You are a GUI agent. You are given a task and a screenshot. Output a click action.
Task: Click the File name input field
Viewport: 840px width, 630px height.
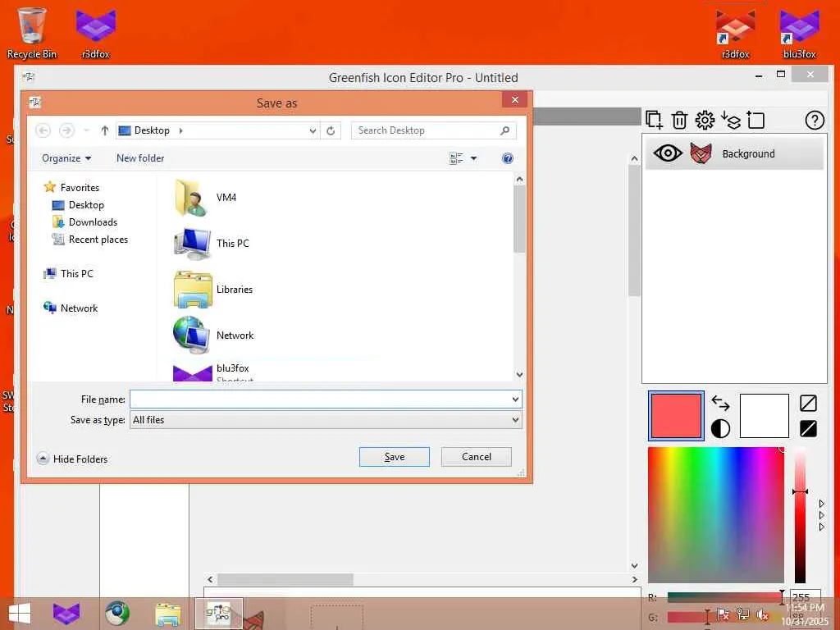pyautogui.click(x=320, y=399)
